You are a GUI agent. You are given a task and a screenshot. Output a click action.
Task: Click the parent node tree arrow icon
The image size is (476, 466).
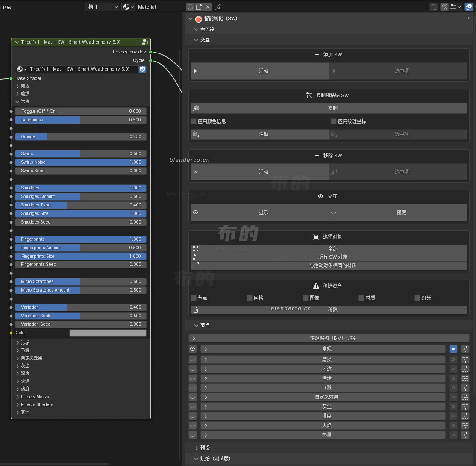click(434, 7)
